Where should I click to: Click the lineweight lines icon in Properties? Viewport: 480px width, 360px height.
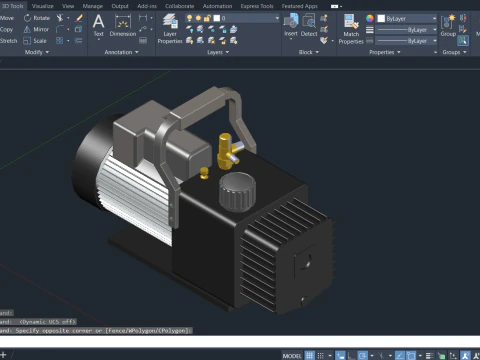(370, 30)
